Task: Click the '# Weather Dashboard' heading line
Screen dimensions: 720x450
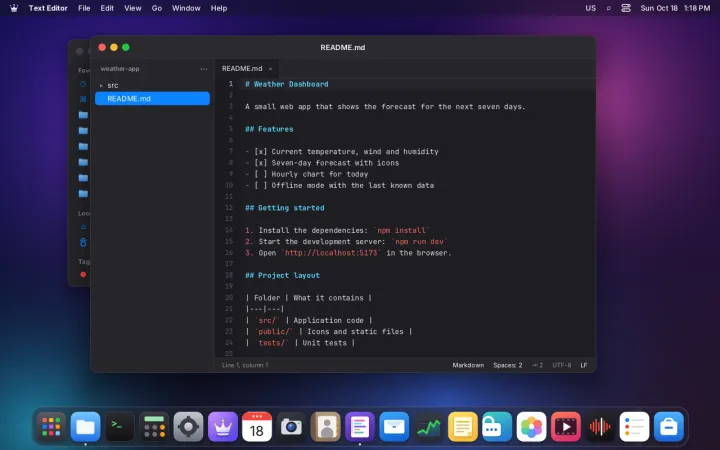Action: point(287,84)
